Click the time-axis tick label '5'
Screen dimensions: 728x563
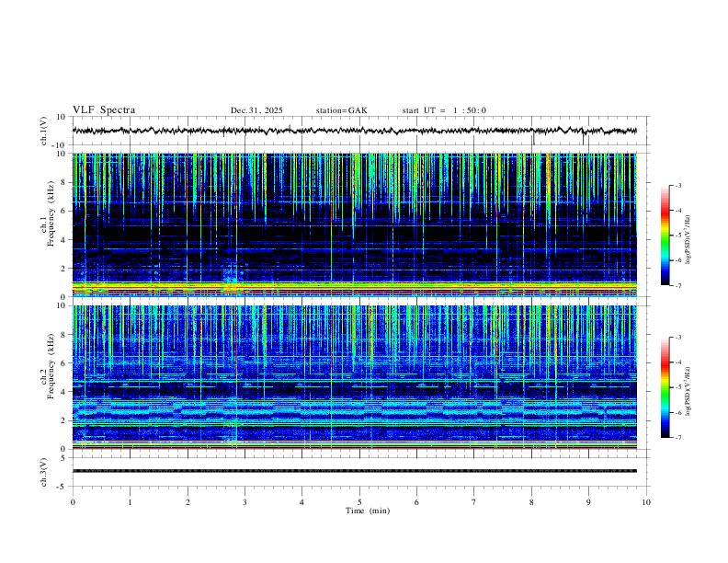pyautogui.click(x=359, y=502)
